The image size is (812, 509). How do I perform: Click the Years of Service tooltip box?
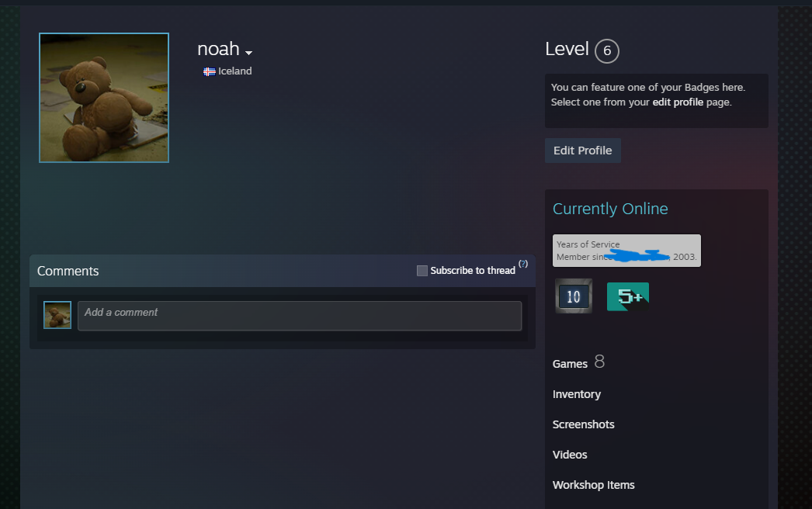(626, 250)
